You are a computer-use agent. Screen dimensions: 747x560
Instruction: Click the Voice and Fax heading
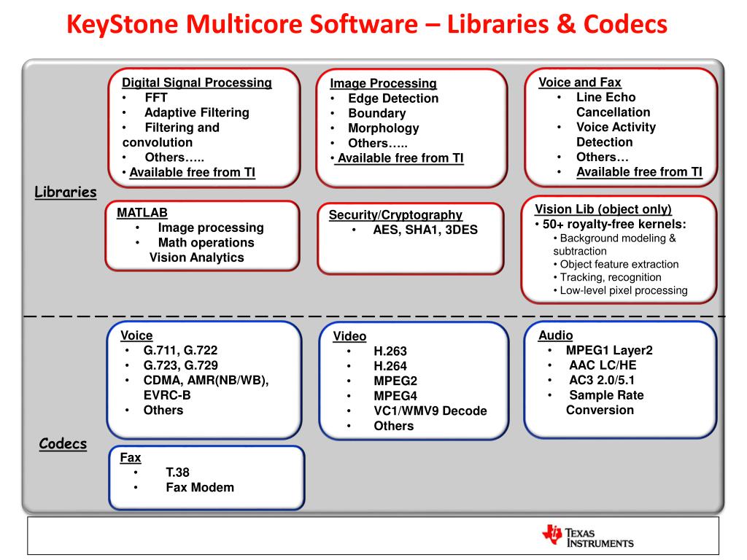[580, 82]
